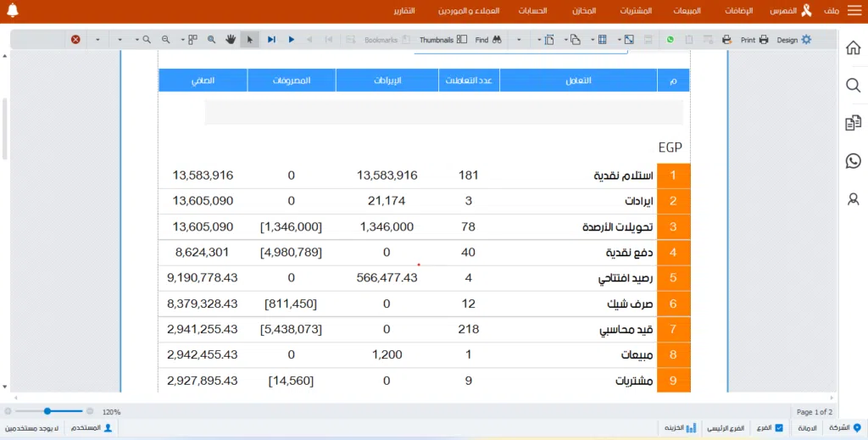The width and height of the screenshot is (868, 440).
Task: Open dropdown arrow beside the red close icon
Action: (98, 40)
